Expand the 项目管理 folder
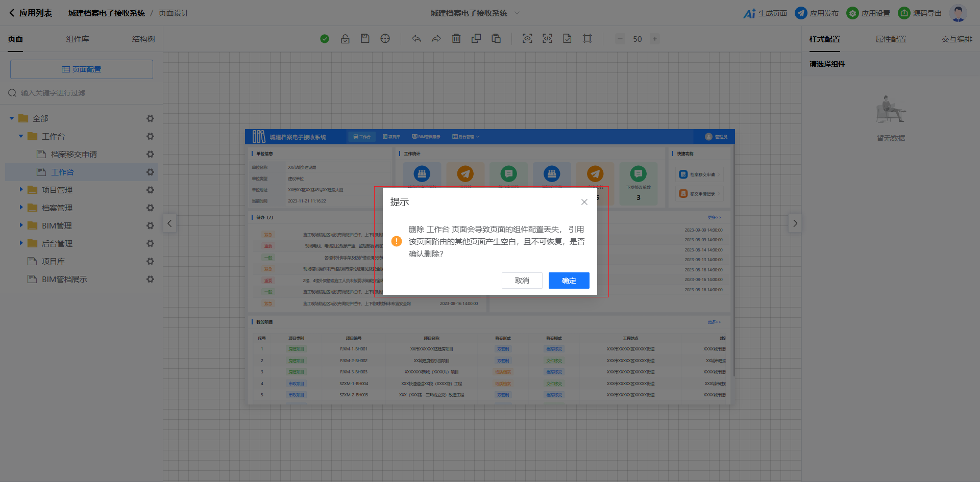This screenshot has width=980, height=482. pos(21,190)
